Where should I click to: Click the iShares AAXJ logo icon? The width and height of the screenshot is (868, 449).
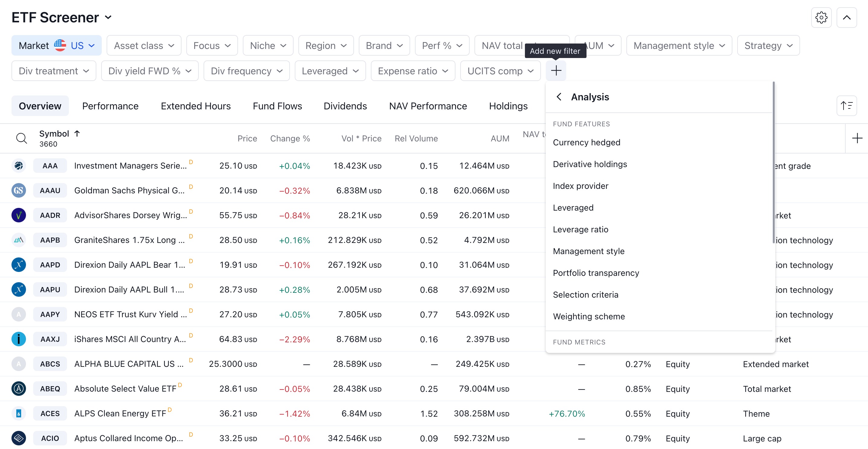coord(18,339)
